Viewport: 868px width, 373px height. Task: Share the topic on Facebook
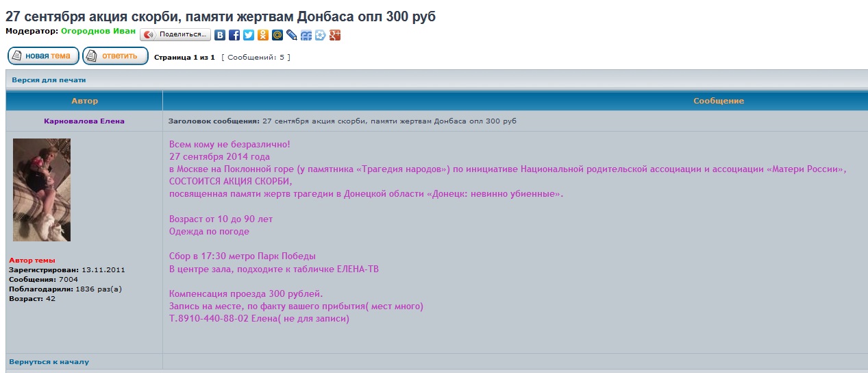click(x=234, y=35)
